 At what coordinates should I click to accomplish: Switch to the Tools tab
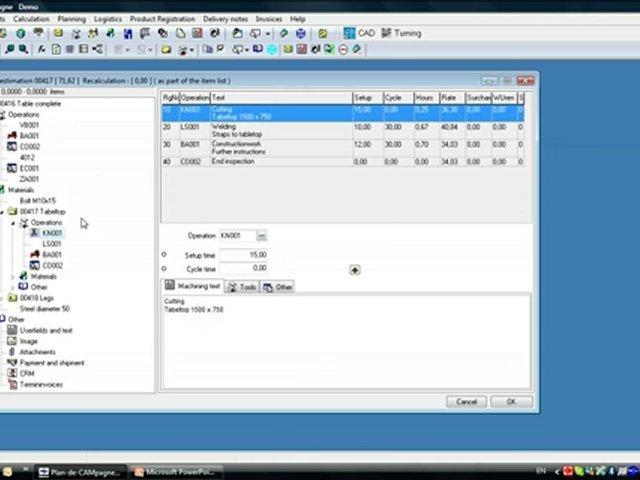242,287
